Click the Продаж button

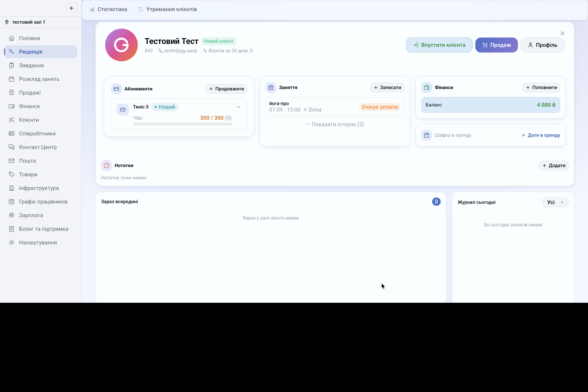(496, 45)
